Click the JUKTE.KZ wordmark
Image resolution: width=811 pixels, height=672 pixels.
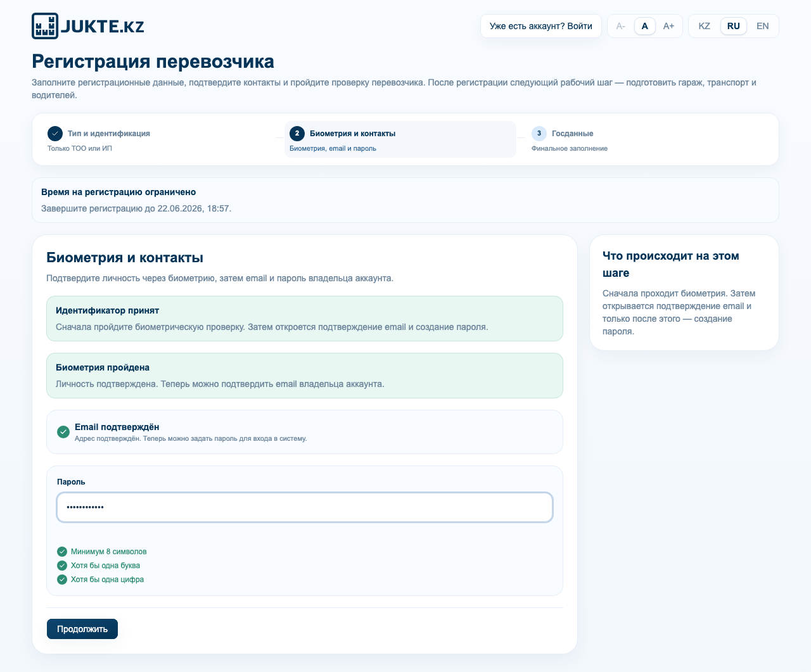(x=103, y=27)
